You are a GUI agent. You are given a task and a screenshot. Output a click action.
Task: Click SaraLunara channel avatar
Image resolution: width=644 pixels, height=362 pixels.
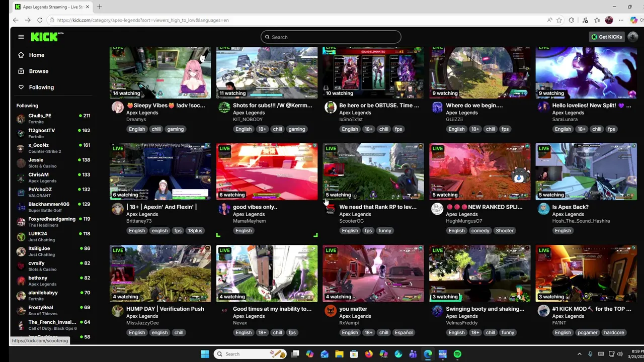coord(543,107)
